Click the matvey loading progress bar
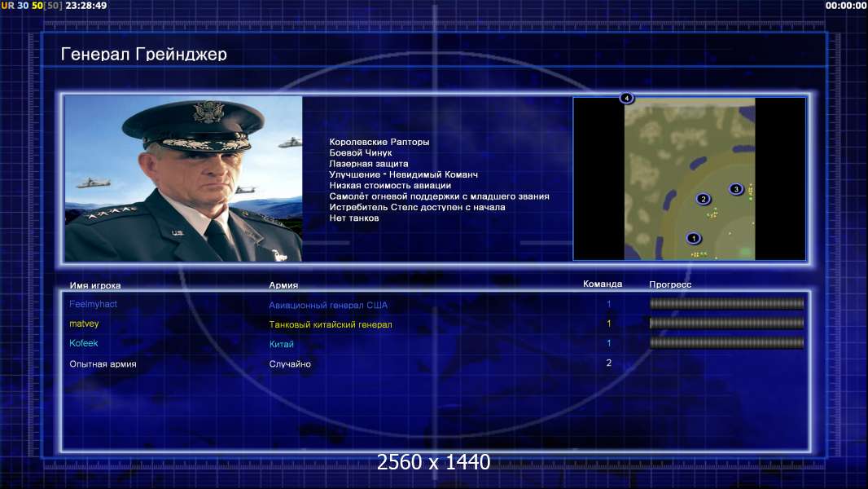 pyautogui.click(x=727, y=324)
